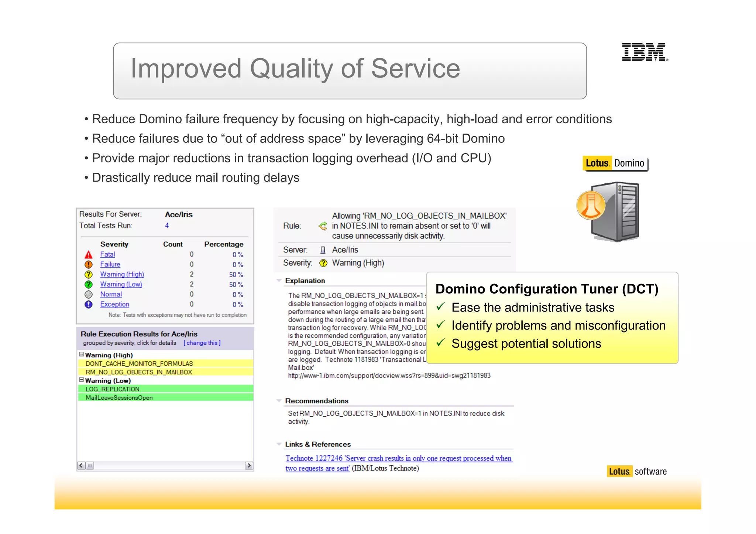This screenshot has height=534, width=756.
Task: Collapse the Warning (Low) rule group
Action: click(x=81, y=380)
